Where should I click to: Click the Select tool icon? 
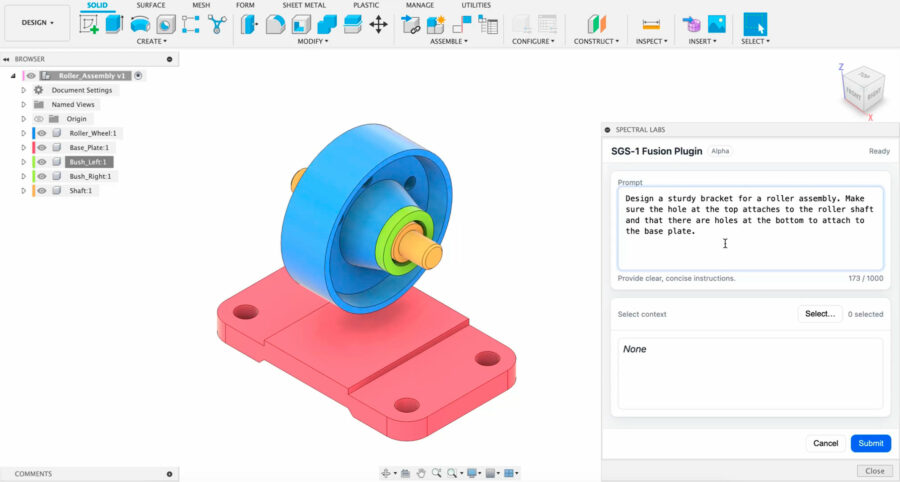tap(754, 24)
